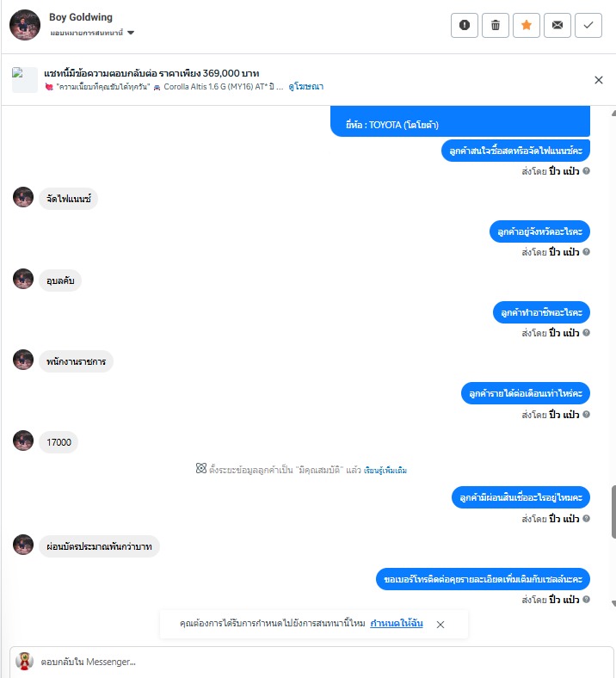The width and height of the screenshot is (616, 678).
Task: Click the กำหนดให้ฉัน link to assign conversation
Action: coord(397,623)
